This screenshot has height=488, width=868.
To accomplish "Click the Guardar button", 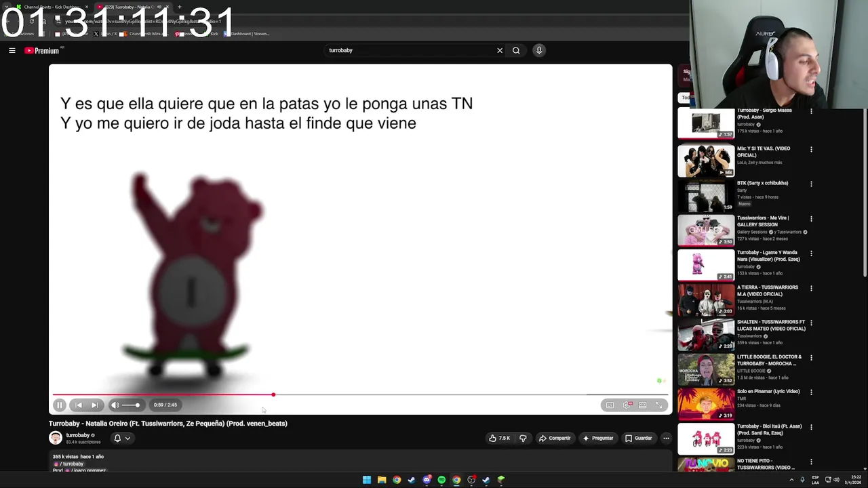I will coord(638,438).
